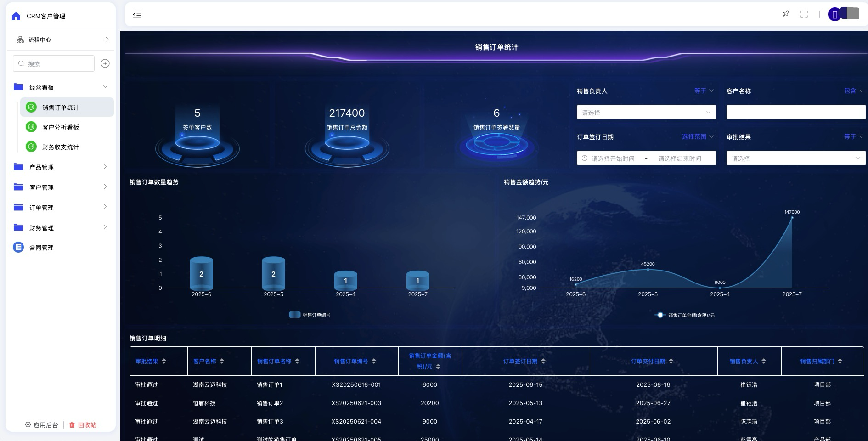This screenshot has height=441, width=868.
Task: Toggle fullscreen mode icon
Action: coord(804,14)
